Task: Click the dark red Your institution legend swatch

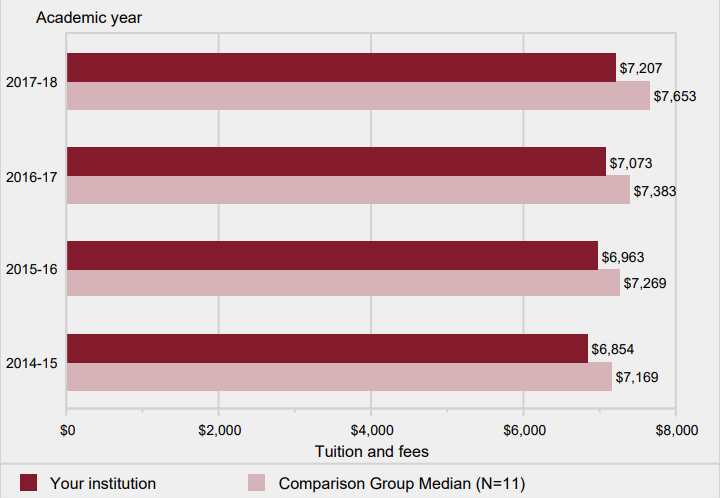Action: (x=28, y=483)
